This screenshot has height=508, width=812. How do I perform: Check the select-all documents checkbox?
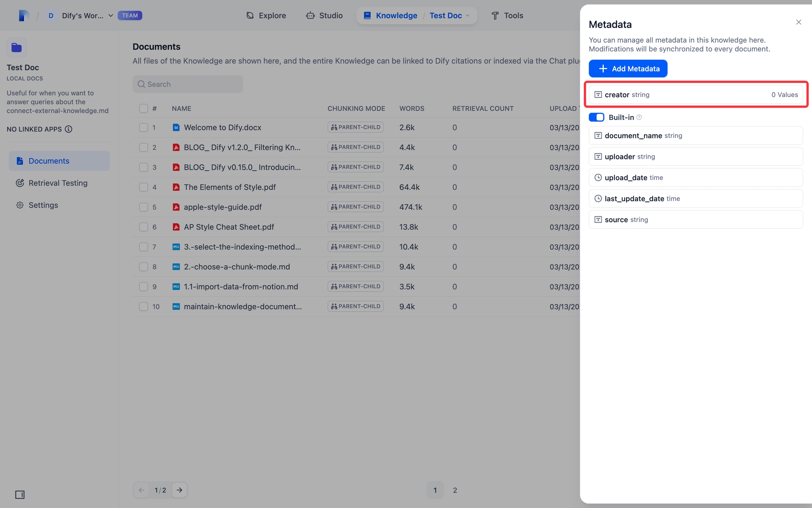coord(143,108)
